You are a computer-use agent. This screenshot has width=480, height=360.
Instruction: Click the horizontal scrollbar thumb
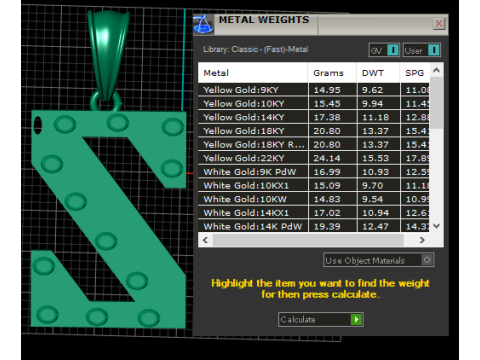[x=308, y=240]
